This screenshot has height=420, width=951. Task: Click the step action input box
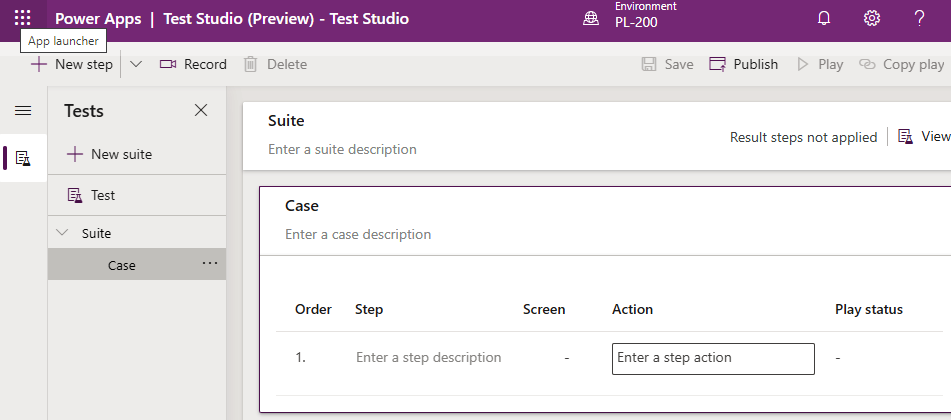click(713, 359)
